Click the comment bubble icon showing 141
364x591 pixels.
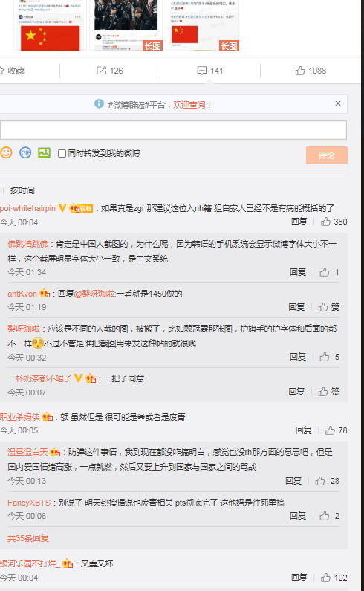click(202, 71)
